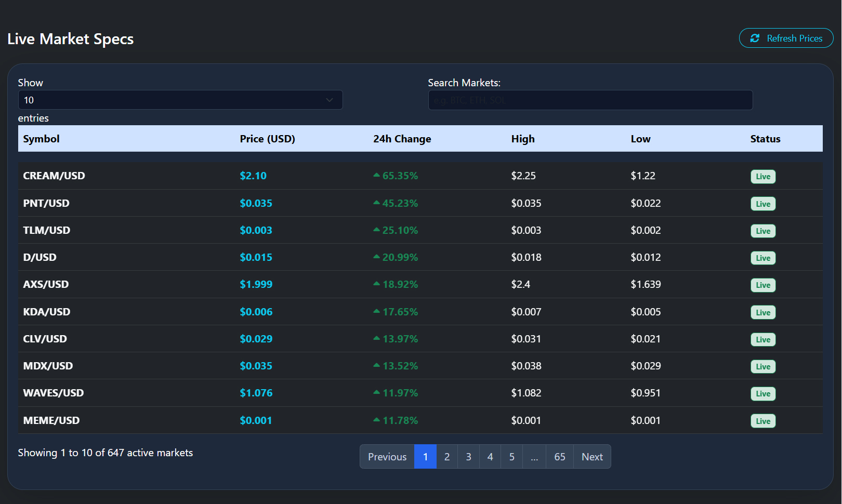Open the Show entries dropdown
The image size is (842, 504).
(180, 100)
